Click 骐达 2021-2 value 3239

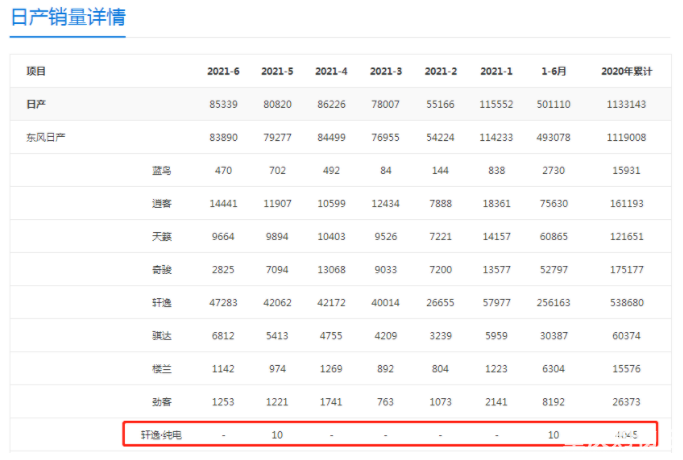pos(440,335)
